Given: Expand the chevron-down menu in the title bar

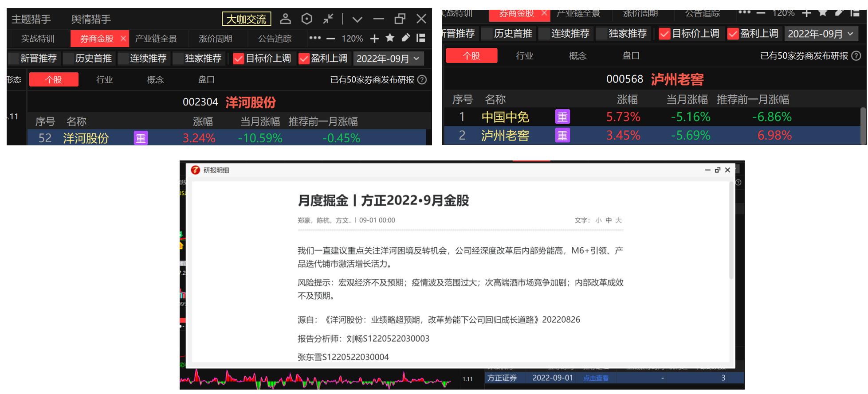Looking at the screenshot, I should [x=357, y=20].
